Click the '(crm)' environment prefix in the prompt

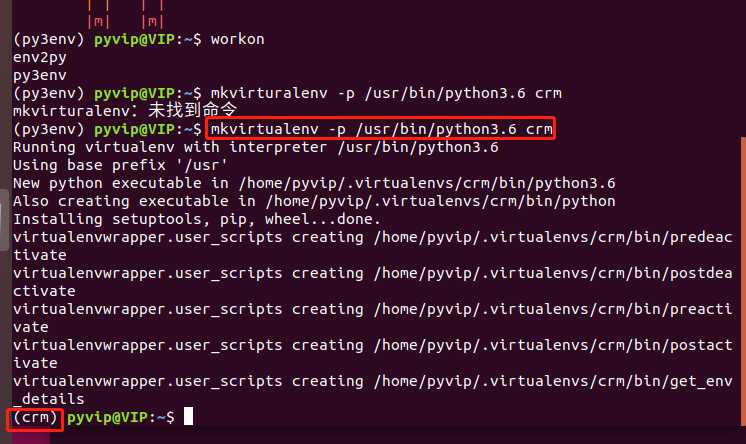click(36, 417)
